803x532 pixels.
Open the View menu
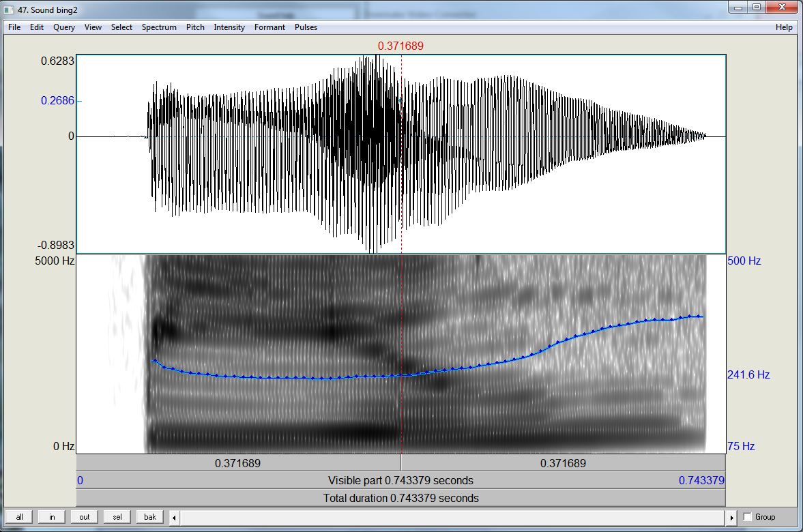(93, 27)
